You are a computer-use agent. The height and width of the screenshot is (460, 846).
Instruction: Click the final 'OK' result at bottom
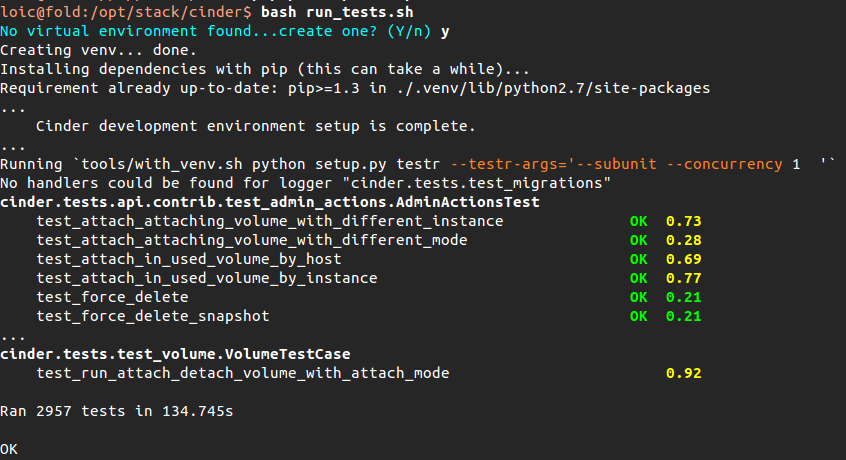coord(9,449)
